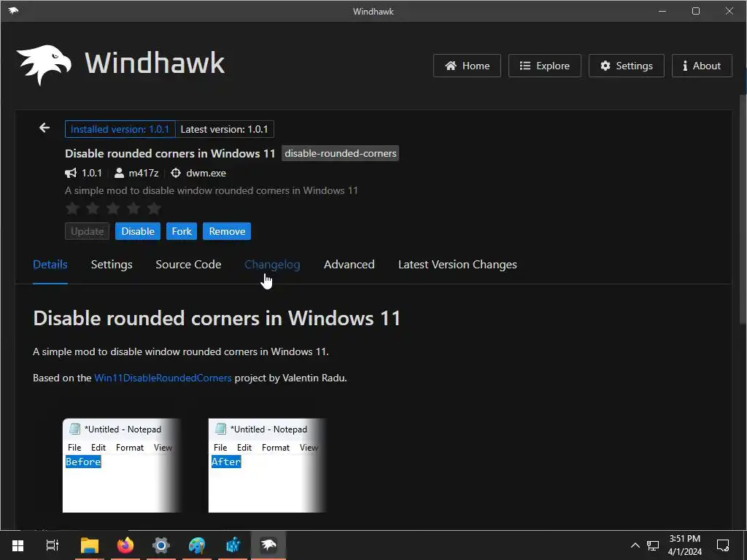Screen dimensions: 747x560
Task: Rate the mod five stars
Action: [155, 208]
